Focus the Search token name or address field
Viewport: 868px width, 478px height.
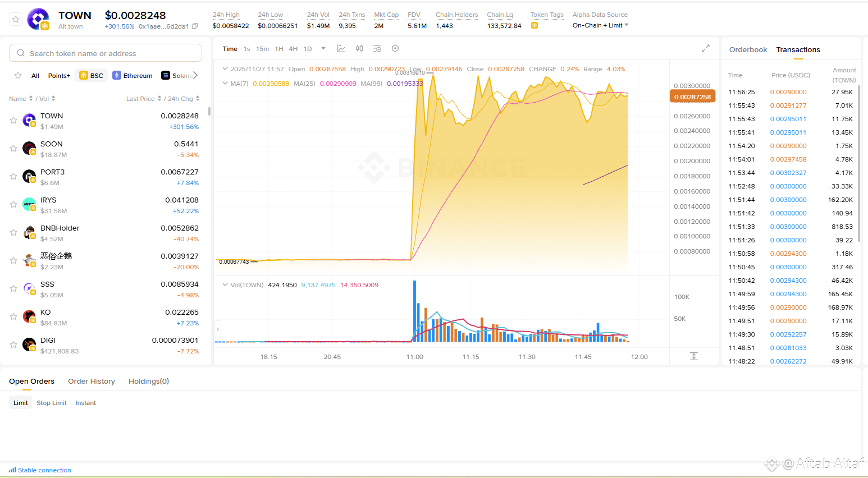tap(106, 53)
